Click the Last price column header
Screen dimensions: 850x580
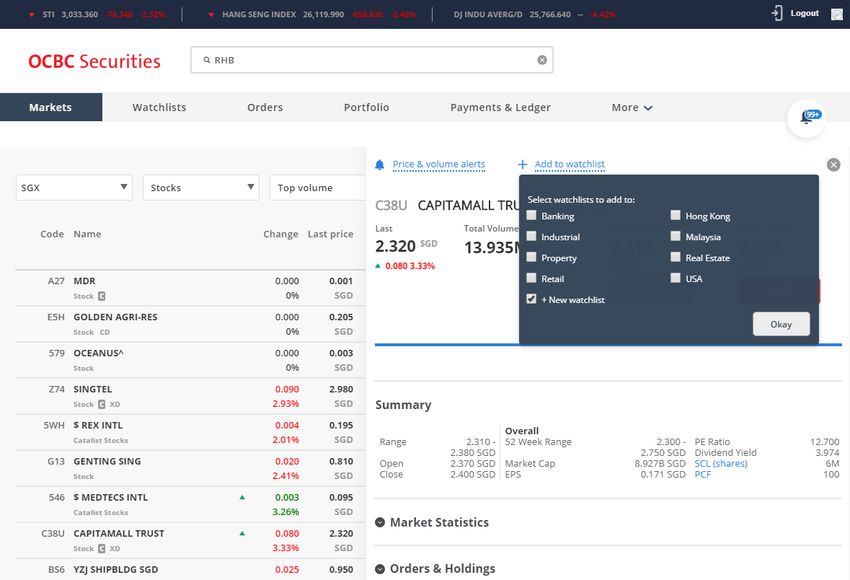click(331, 234)
